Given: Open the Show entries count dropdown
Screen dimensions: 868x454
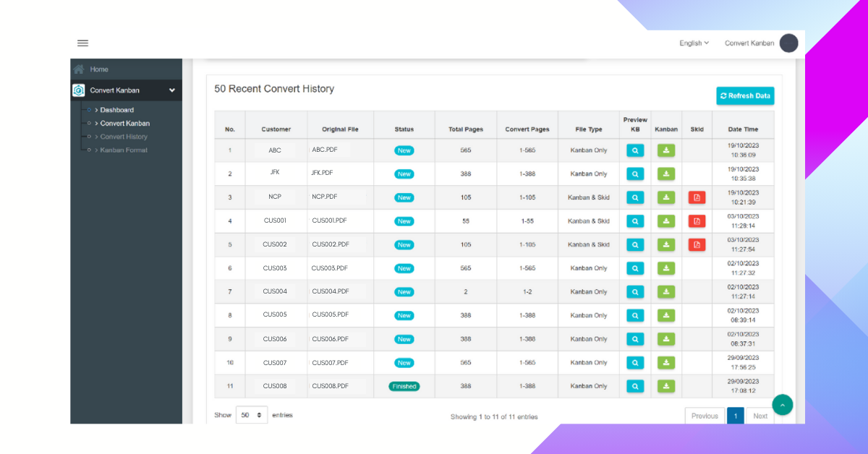Looking at the screenshot, I should point(252,416).
